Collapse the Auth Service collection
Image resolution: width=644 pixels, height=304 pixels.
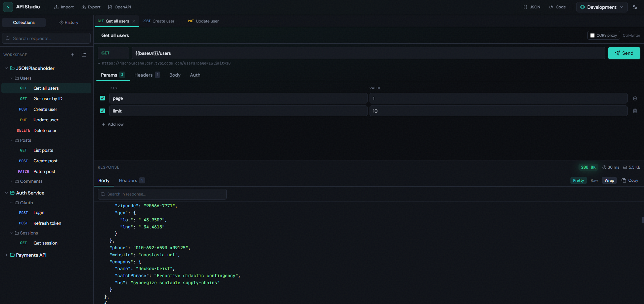click(6, 193)
